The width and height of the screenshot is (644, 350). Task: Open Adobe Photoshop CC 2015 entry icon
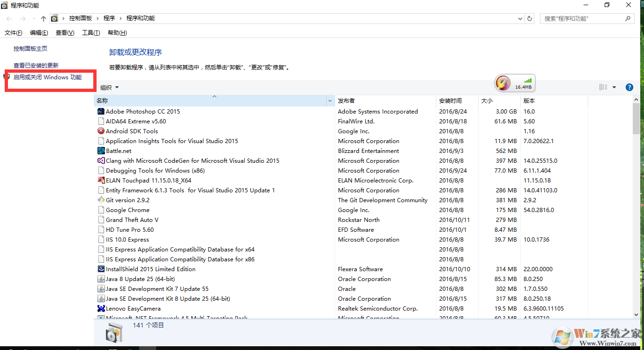[101, 111]
